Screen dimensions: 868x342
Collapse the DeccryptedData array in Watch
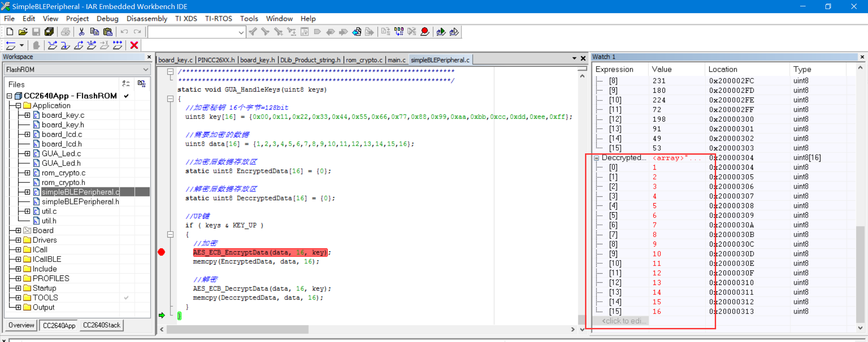point(597,158)
